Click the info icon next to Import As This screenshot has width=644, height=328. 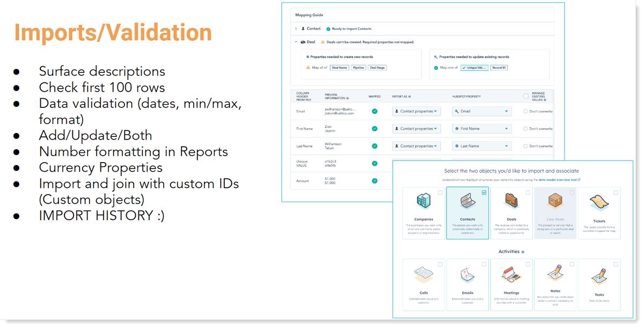tap(409, 97)
